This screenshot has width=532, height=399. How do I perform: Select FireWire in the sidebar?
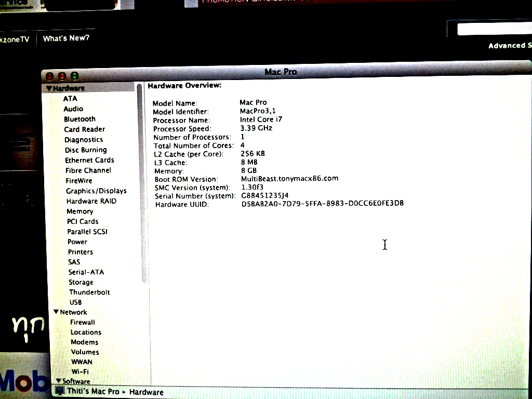(x=79, y=181)
